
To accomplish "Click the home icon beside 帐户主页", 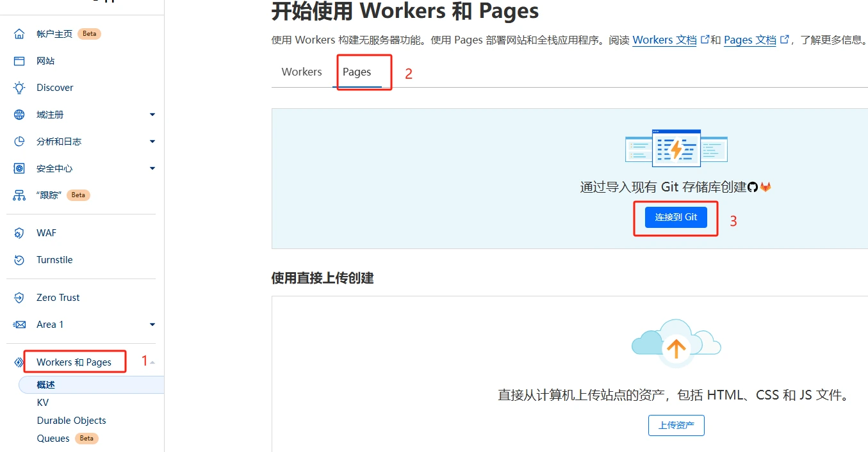I will tap(19, 34).
